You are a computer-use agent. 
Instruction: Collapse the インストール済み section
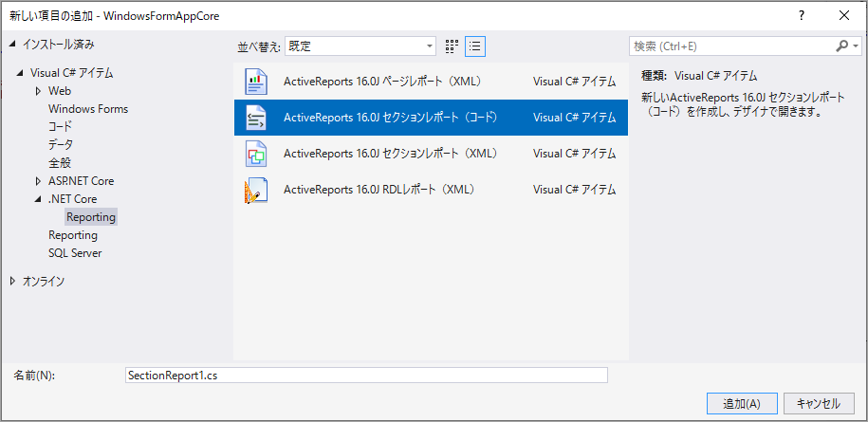pos(12,45)
